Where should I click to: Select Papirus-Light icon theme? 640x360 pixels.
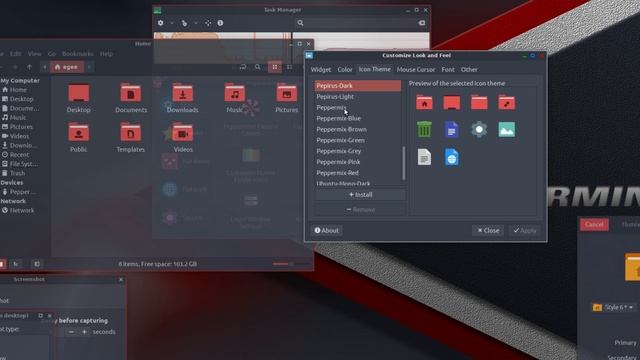[x=358, y=97]
